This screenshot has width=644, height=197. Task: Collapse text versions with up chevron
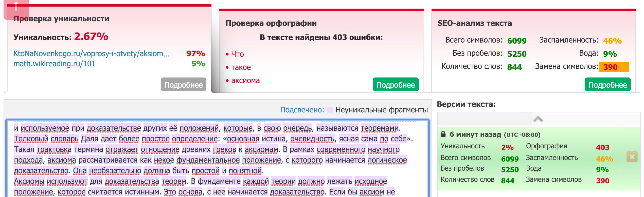[538, 119]
